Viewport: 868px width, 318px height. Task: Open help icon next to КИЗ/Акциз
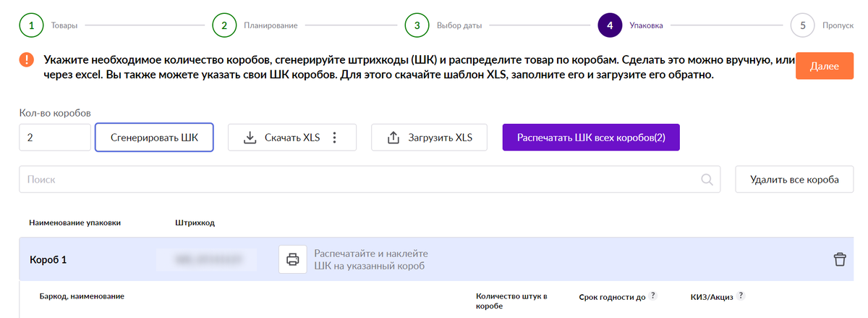[x=741, y=296]
